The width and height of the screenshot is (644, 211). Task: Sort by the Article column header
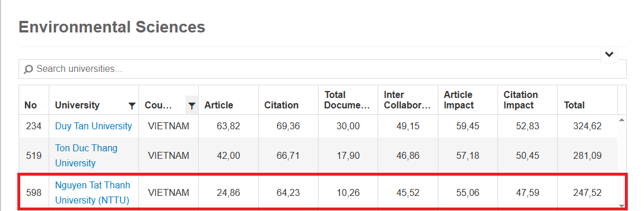[x=218, y=106]
